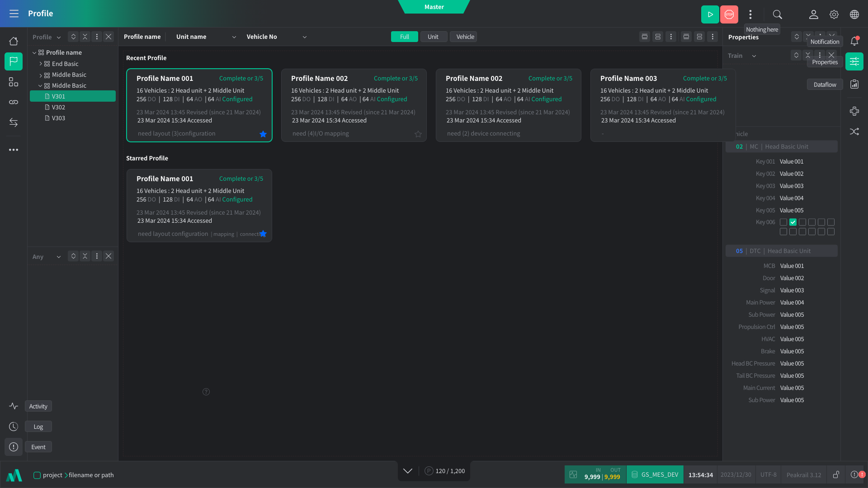Toggle the project checkbox in status bar
This screenshot has height=488, width=868.
click(x=37, y=475)
